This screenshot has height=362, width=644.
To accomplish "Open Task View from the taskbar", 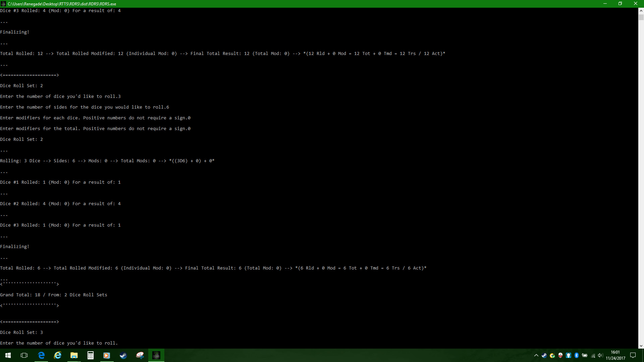I will (24, 355).
